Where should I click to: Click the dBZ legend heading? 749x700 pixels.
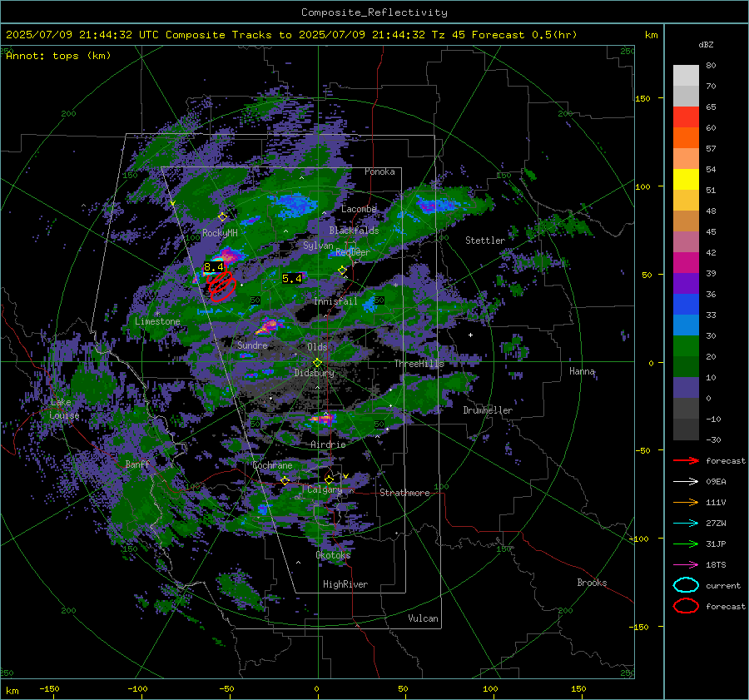pos(706,45)
